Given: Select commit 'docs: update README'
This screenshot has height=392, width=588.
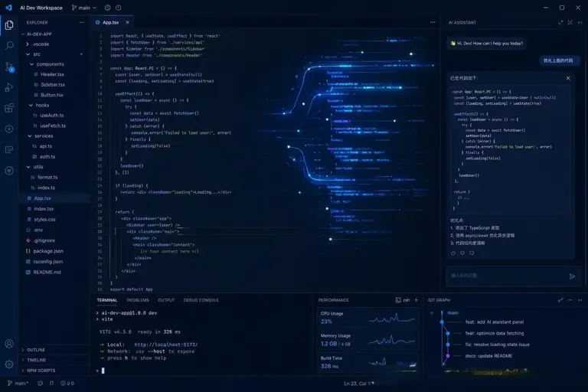Looking at the screenshot, I should (488, 356).
